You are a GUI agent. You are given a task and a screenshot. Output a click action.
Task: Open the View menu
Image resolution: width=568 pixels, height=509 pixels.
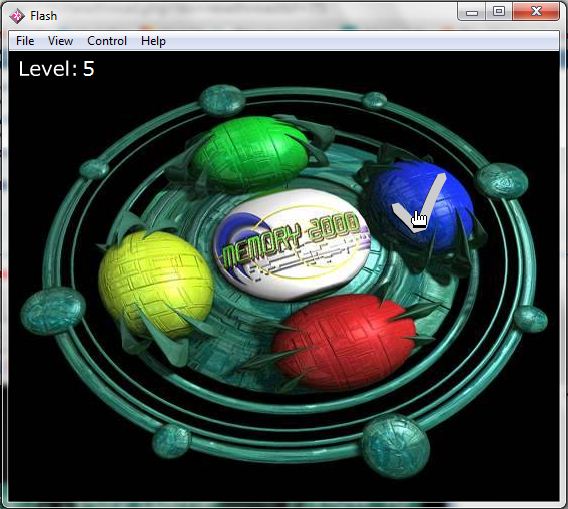[x=60, y=41]
